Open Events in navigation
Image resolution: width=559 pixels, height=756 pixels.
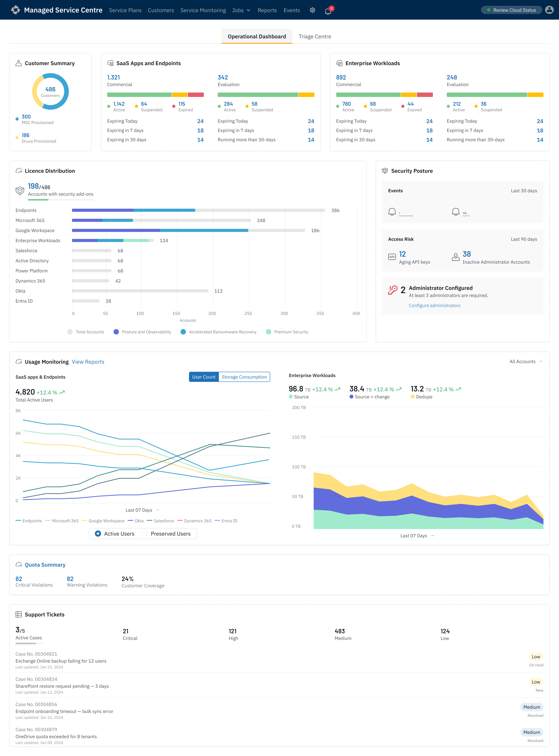tap(292, 10)
